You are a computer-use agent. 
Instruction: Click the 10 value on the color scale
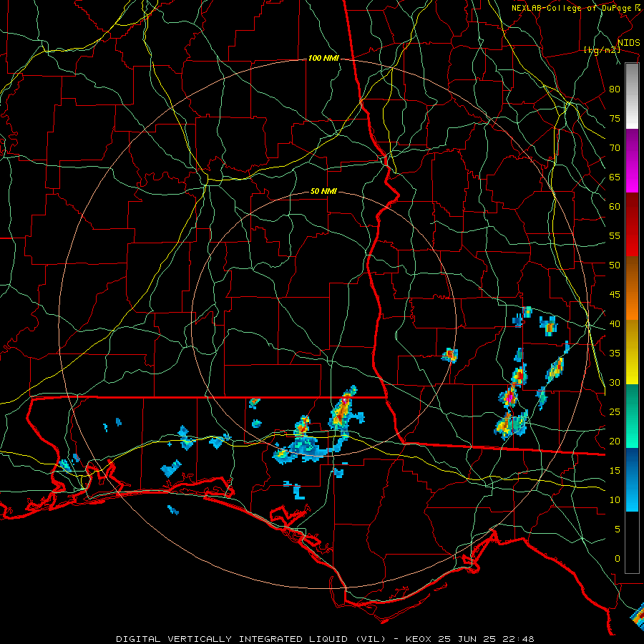pyautogui.click(x=615, y=500)
